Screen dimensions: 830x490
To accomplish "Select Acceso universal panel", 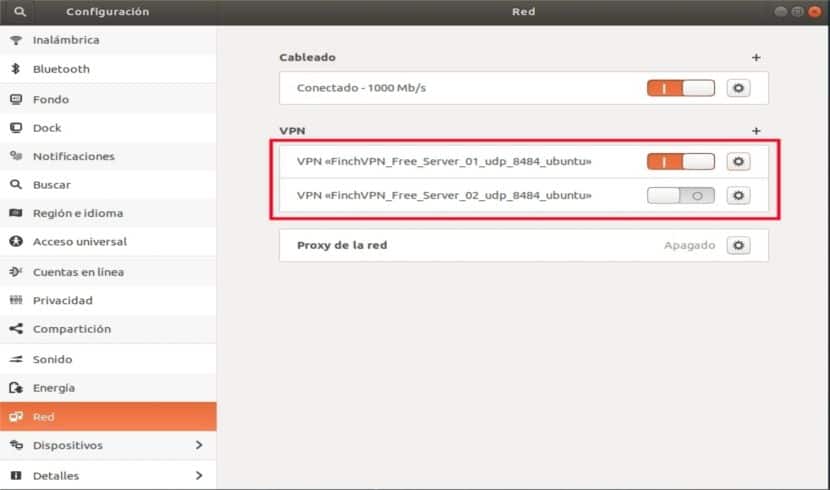I will click(x=108, y=241).
